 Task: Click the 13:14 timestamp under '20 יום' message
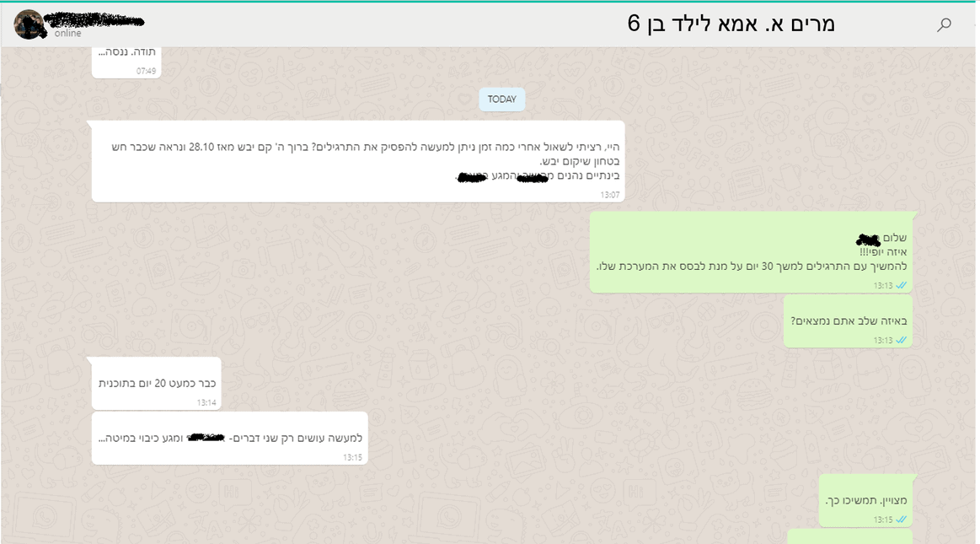(x=206, y=402)
